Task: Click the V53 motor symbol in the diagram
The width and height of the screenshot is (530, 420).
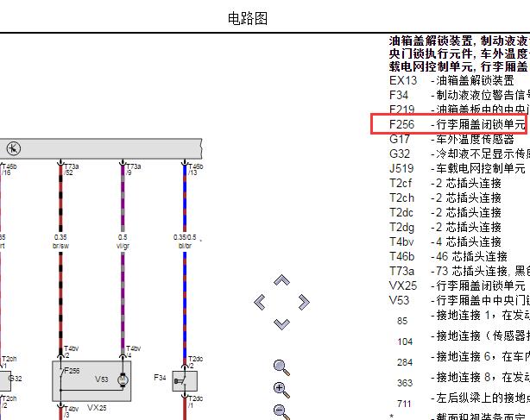Action: (x=123, y=380)
